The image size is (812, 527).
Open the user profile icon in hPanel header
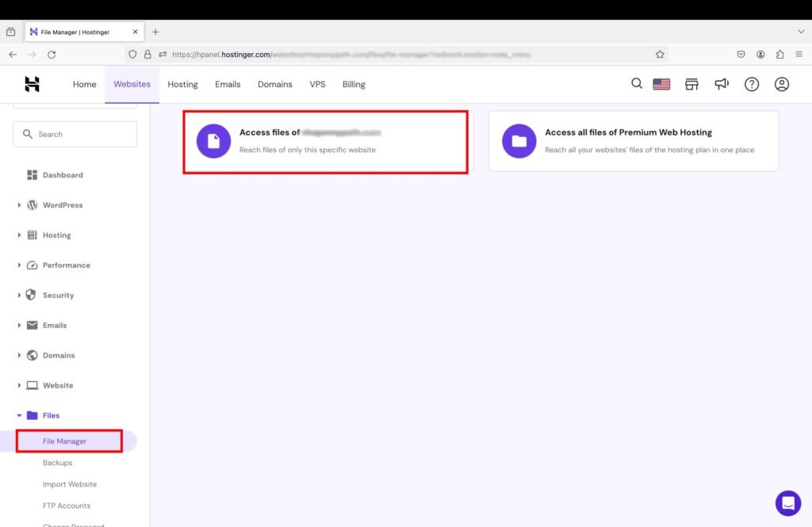click(x=781, y=84)
